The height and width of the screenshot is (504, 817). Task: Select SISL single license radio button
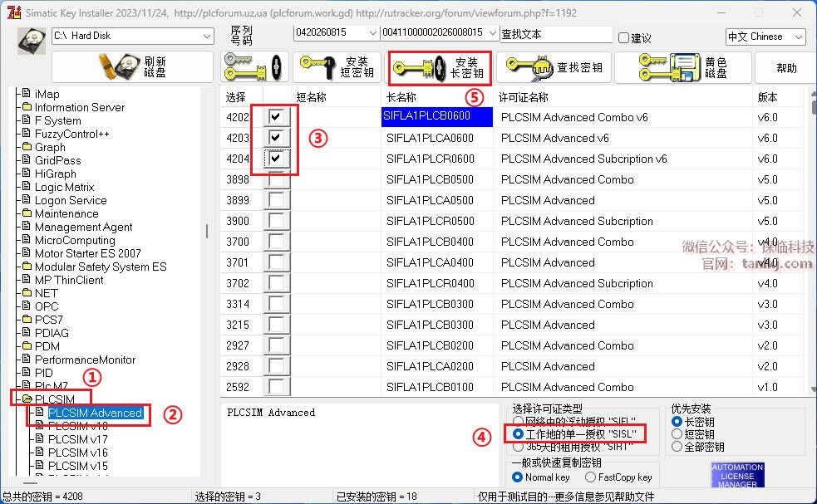coord(518,433)
